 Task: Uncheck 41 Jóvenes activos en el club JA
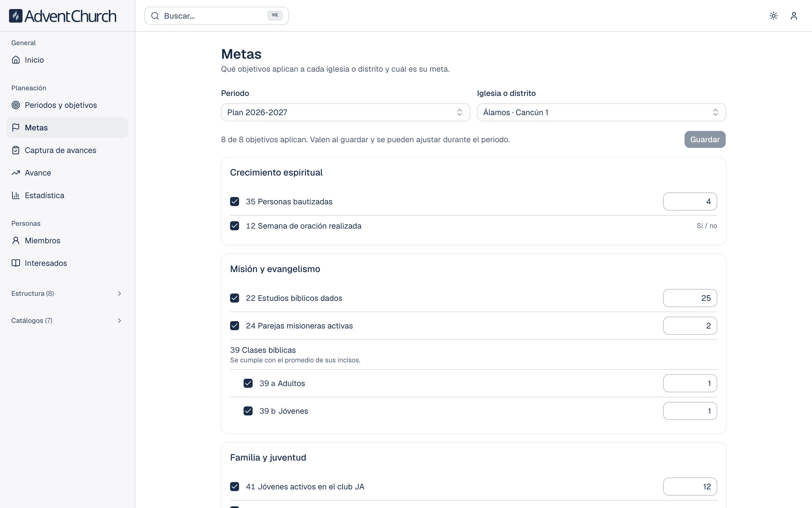[x=235, y=487]
